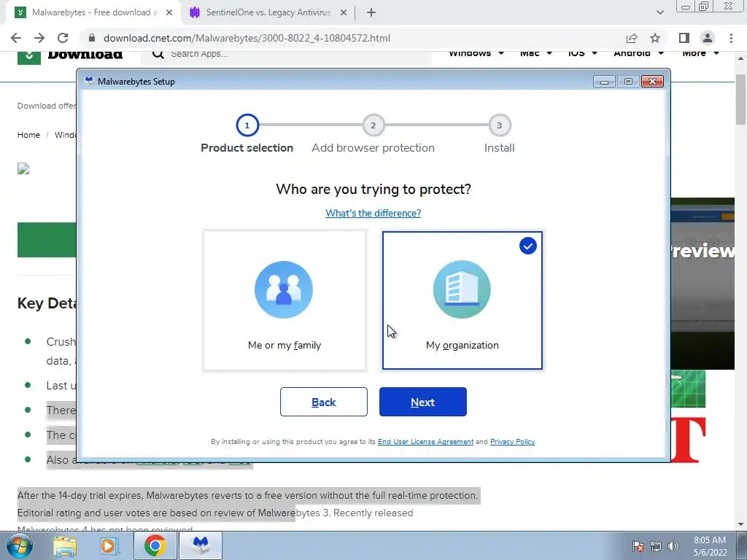Open Windows Explorer from taskbar

pyautogui.click(x=65, y=545)
